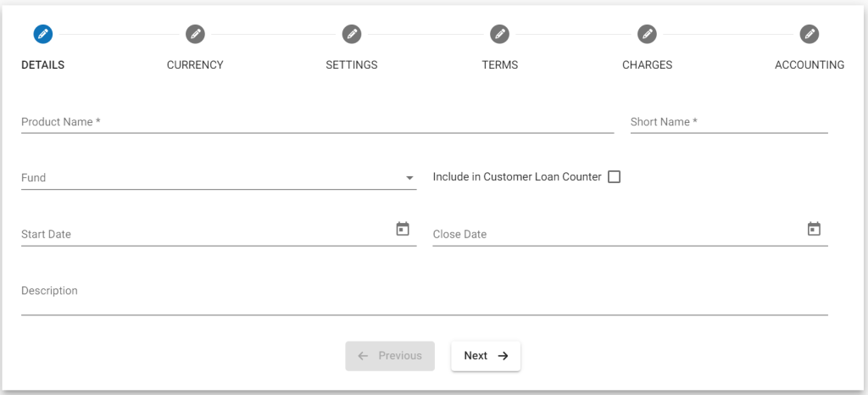Viewport: 868px width, 395px height.
Task: Select the CHARGES step label
Action: [x=647, y=65]
